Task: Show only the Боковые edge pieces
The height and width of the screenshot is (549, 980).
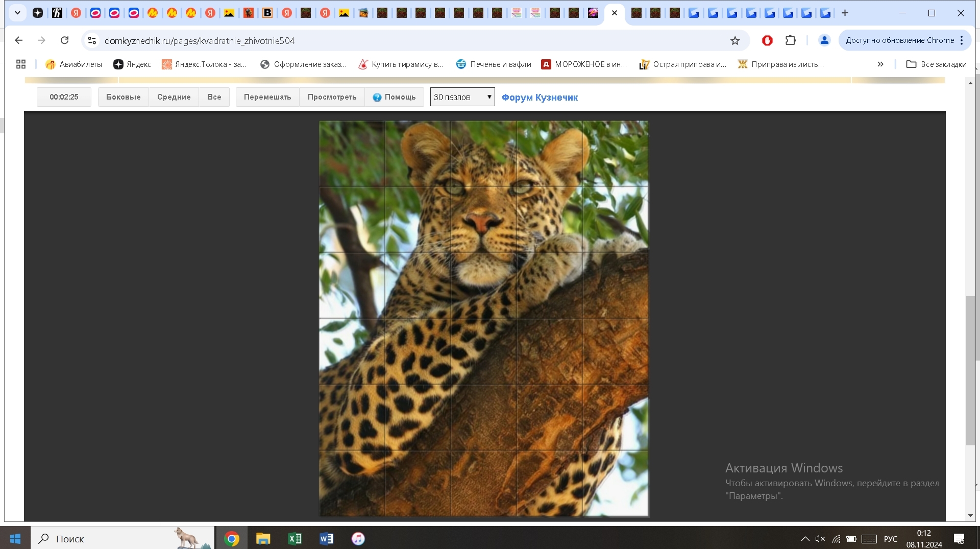Action: pos(124,97)
